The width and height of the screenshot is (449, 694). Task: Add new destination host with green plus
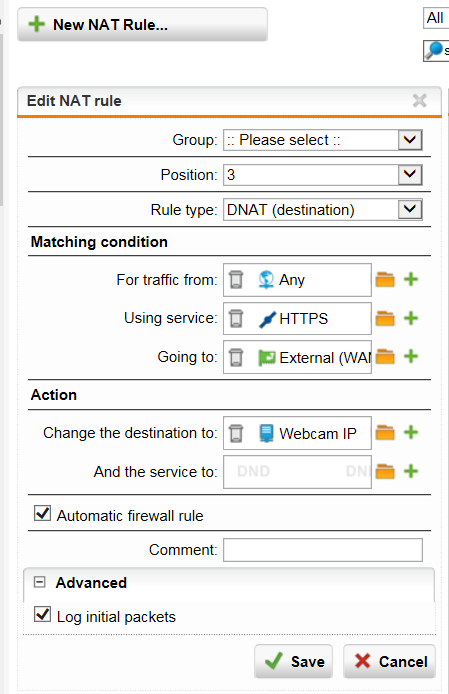pyautogui.click(x=411, y=432)
